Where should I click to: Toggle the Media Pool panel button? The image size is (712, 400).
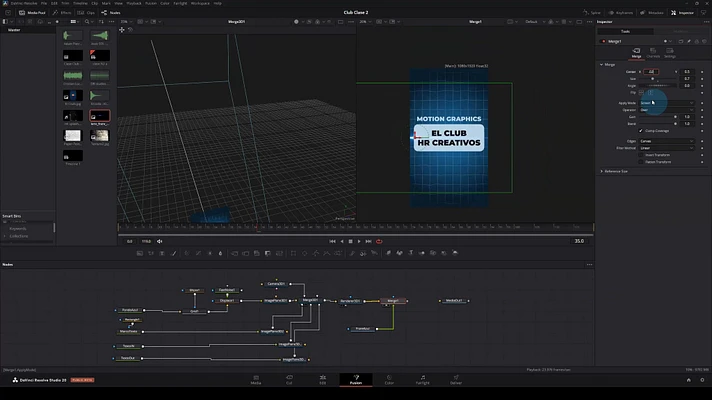(32, 13)
